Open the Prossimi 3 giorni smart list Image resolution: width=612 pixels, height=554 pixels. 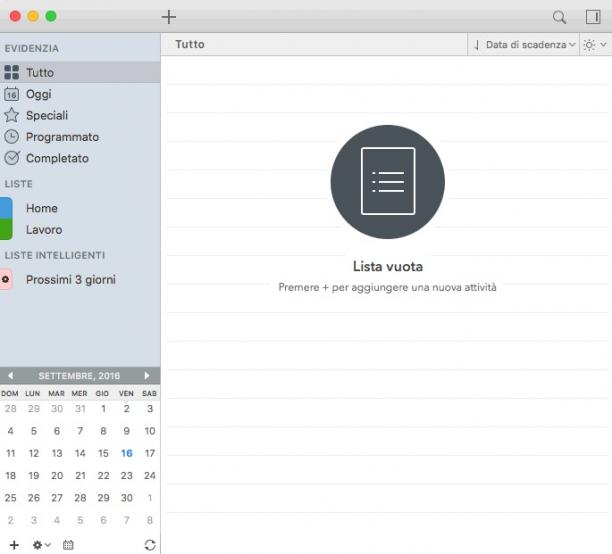[80, 280]
